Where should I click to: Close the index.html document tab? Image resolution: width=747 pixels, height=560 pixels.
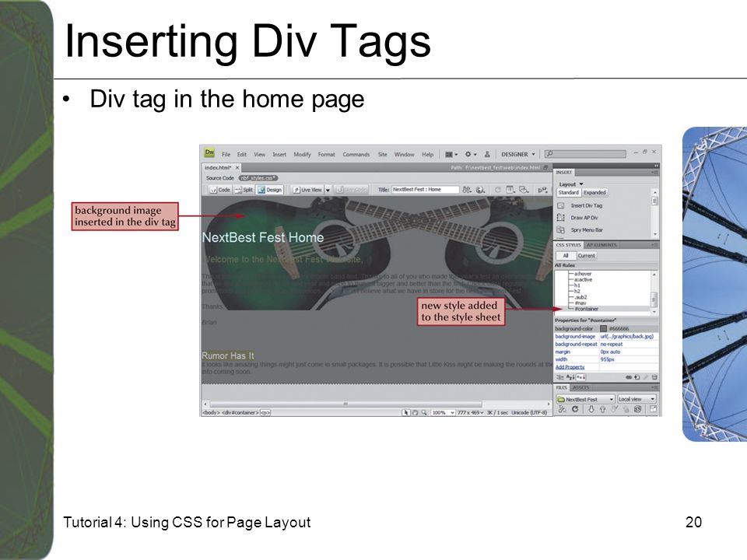237,168
